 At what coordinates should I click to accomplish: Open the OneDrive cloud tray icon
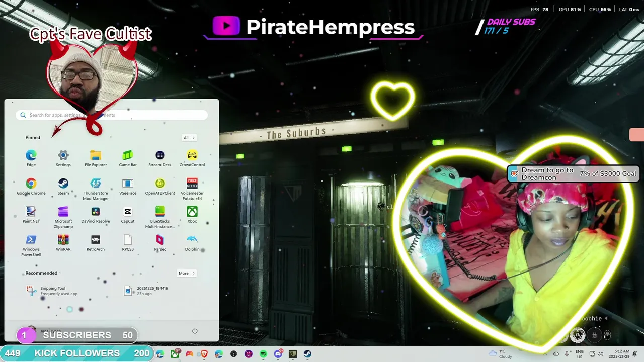coord(556,354)
